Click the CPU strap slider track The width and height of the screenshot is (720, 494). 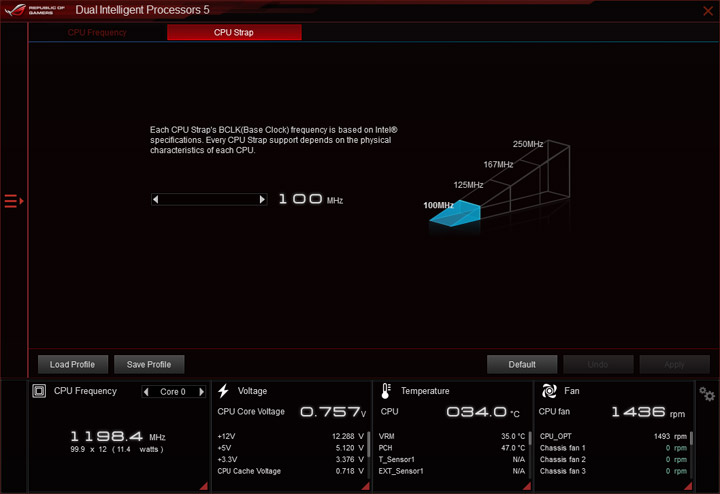(x=209, y=199)
